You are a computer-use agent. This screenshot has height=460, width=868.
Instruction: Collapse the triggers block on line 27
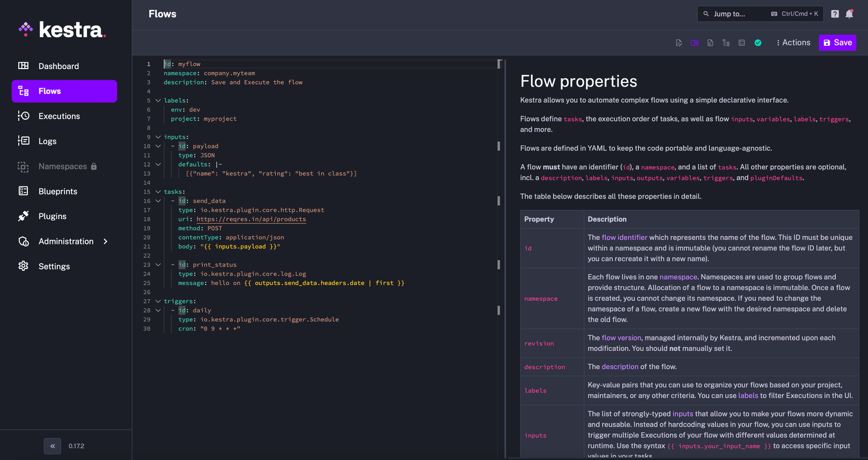point(158,301)
